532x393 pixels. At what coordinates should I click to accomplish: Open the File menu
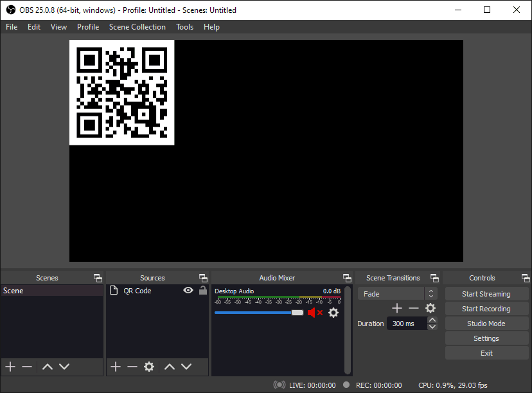12,27
